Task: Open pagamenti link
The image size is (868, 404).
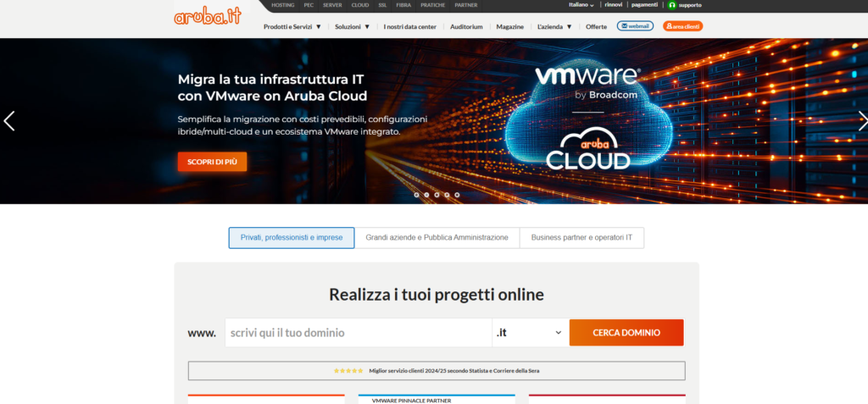Action: [644, 5]
